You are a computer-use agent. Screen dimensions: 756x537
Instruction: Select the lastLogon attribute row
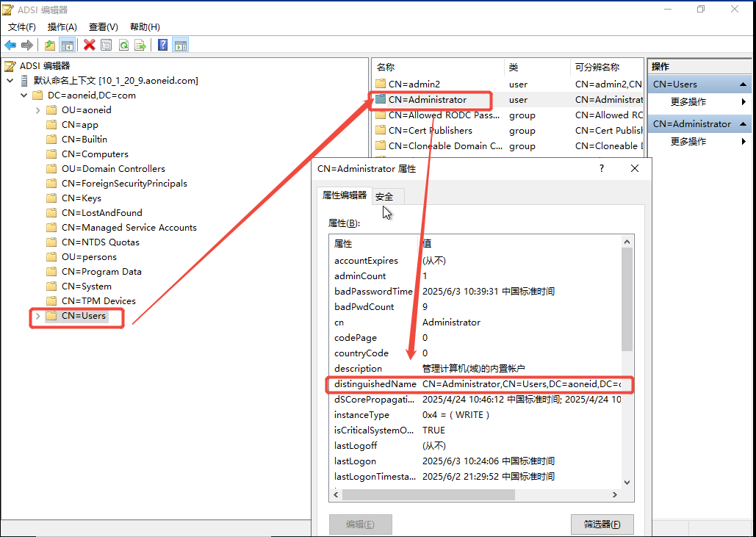[475, 461]
